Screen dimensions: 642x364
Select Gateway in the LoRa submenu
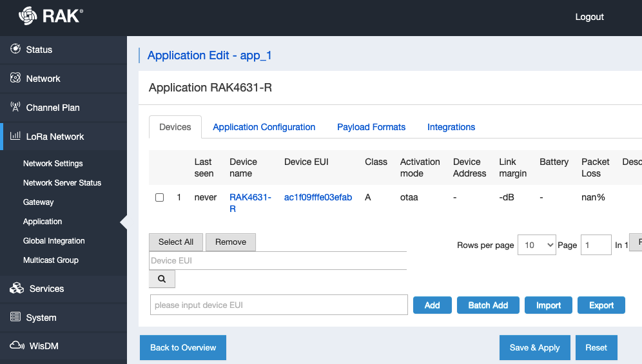[x=39, y=202]
